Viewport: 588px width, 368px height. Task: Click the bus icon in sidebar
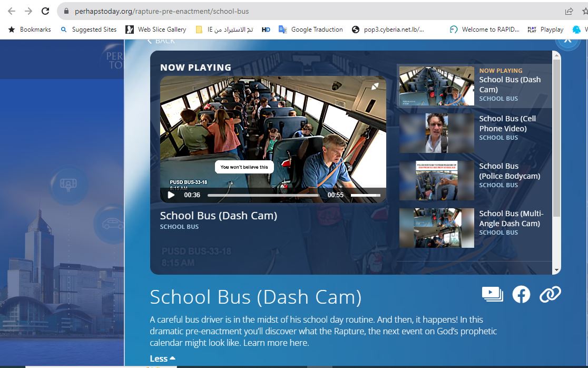[70, 184]
